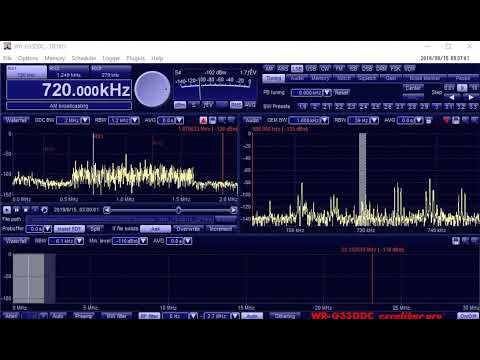Screen dimensions: 480x360
Task: Click the stop button in the recording playback bar
Action: point(26,210)
